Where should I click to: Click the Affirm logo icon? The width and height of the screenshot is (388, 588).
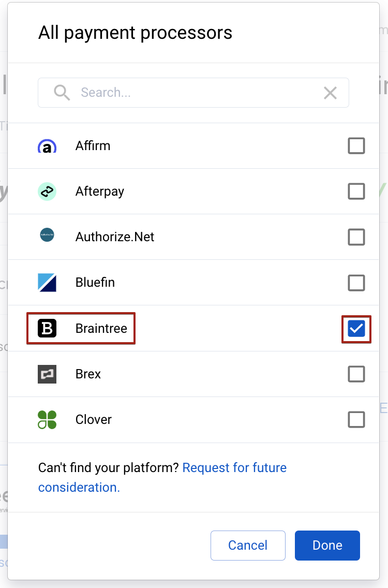pos(47,145)
